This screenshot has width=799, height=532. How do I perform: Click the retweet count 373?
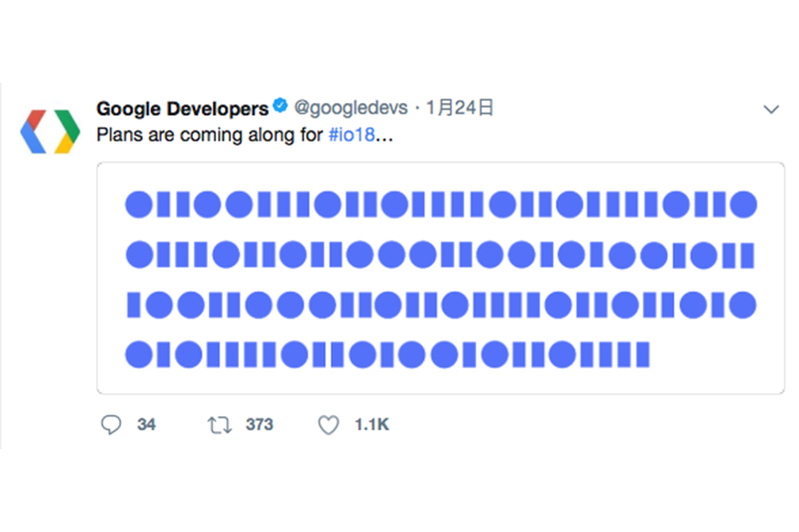259,425
